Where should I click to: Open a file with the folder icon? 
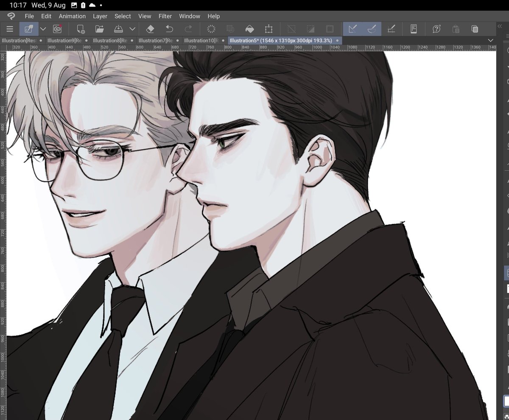tap(100, 29)
